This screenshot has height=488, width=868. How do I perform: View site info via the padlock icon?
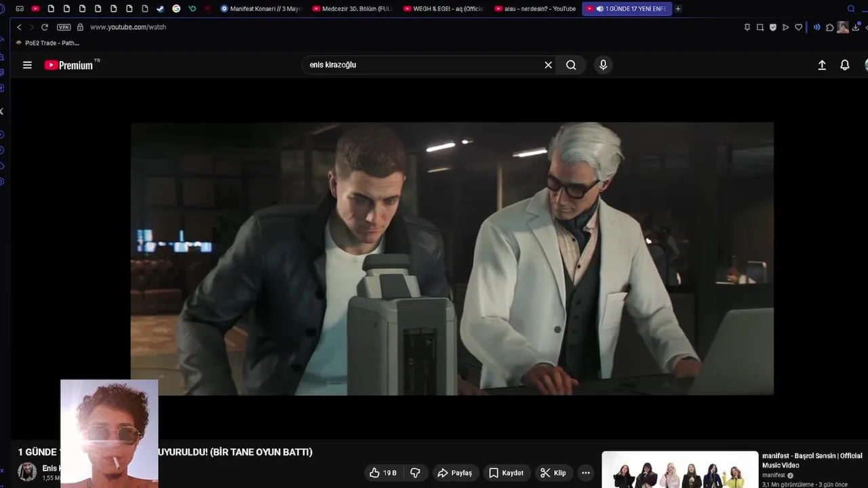80,27
